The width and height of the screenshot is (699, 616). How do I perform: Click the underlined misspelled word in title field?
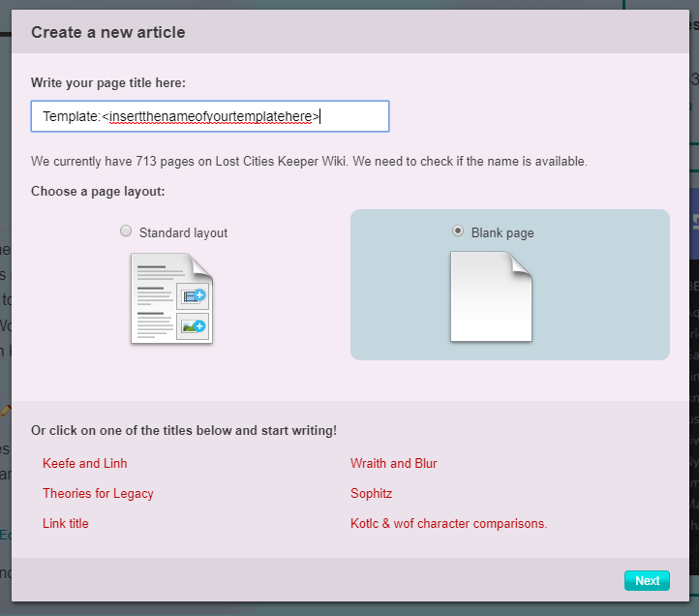(x=210, y=117)
